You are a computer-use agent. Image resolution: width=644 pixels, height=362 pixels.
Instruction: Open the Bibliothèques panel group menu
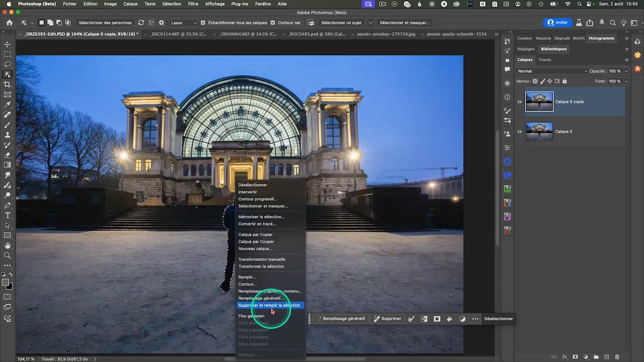point(626,49)
